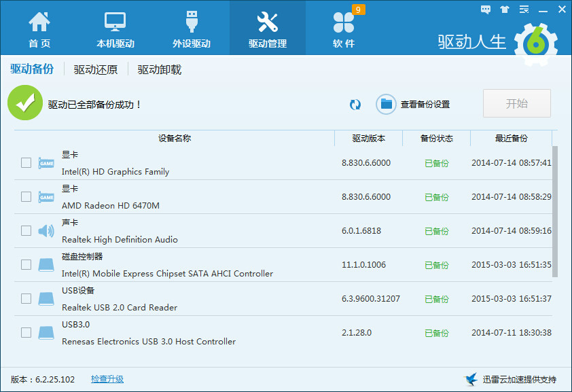Click the driver list vertical scrollbar
Image resolution: width=572 pixels, height=392 pixels.
pos(555,211)
